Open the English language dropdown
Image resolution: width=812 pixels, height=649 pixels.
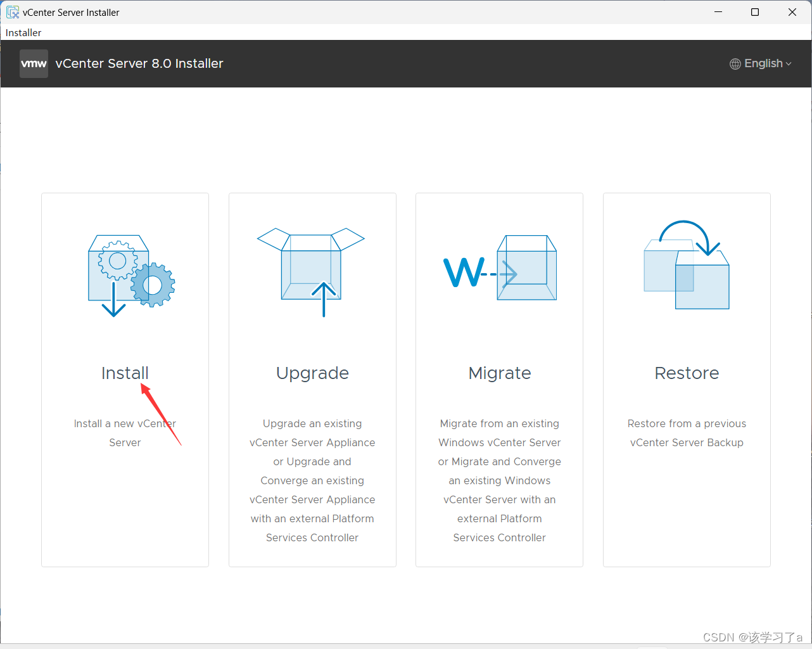pyautogui.click(x=761, y=63)
